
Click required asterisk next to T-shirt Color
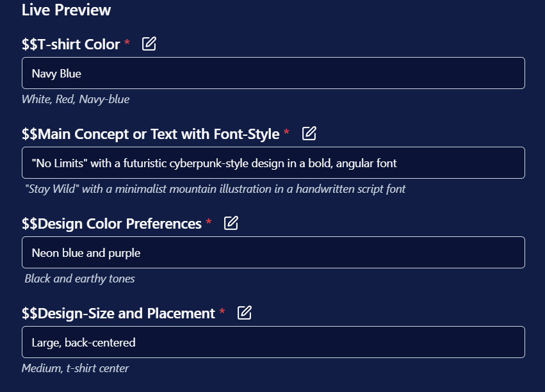click(127, 43)
